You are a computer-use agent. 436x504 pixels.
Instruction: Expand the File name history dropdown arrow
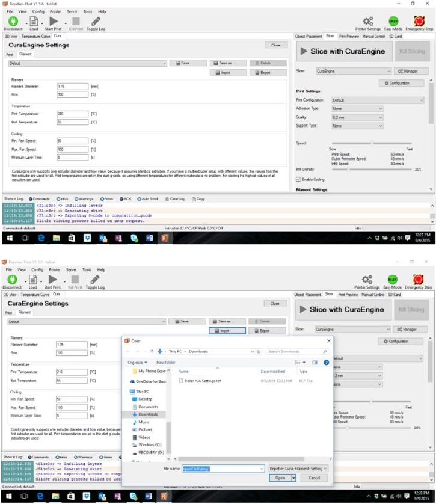(x=262, y=469)
